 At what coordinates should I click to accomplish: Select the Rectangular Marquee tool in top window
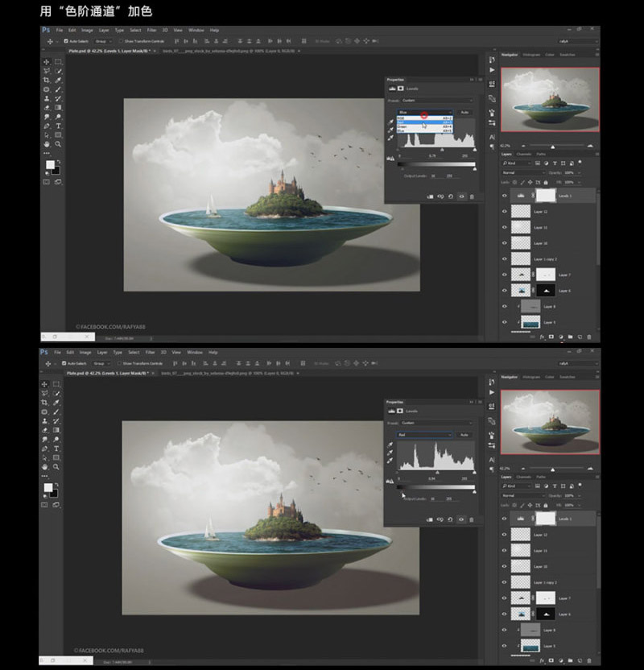(58, 62)
